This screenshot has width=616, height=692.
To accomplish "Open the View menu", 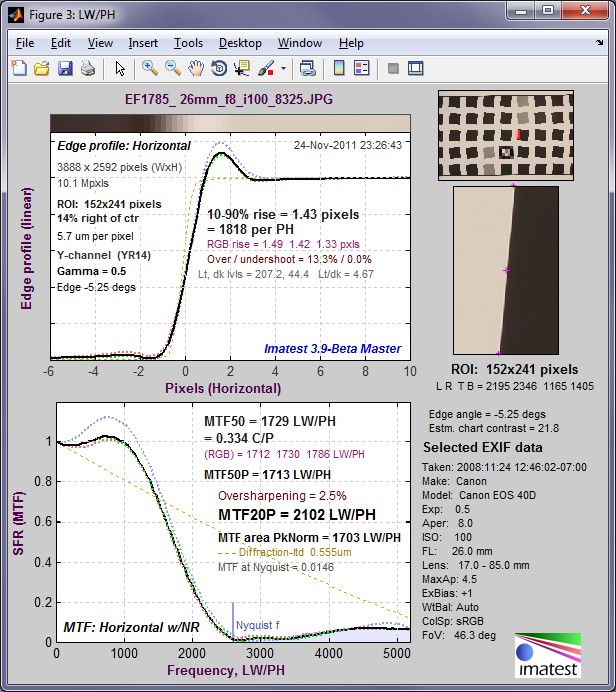I will click(x=100, y=43).
